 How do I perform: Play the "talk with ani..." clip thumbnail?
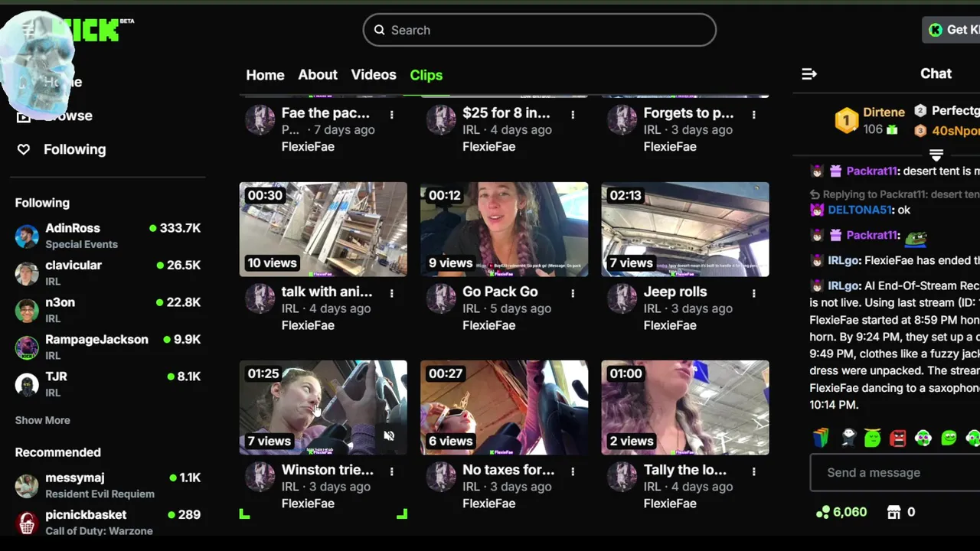tap(323, 229)
